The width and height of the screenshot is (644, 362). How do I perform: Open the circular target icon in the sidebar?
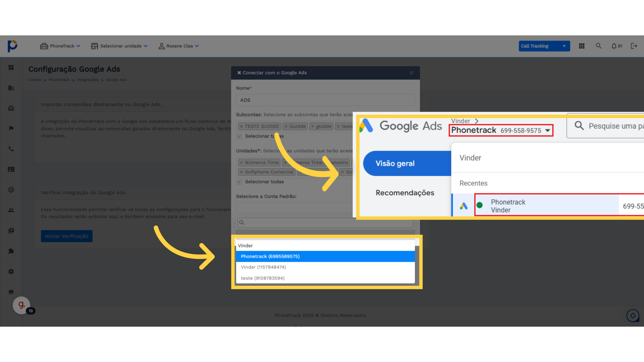tap(11, 190)
